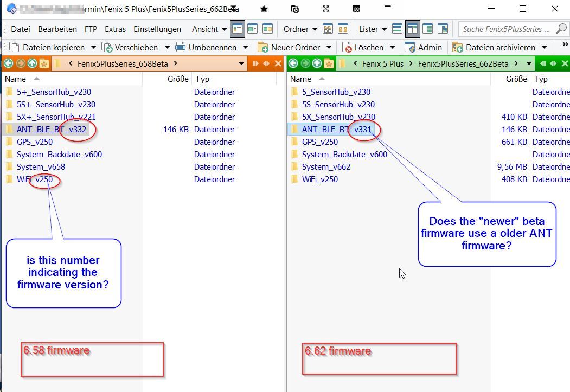The width and height of the screenshot is (570, 392).
Task: Go back in the 658Beta left pane
Action: click(8, 63)
